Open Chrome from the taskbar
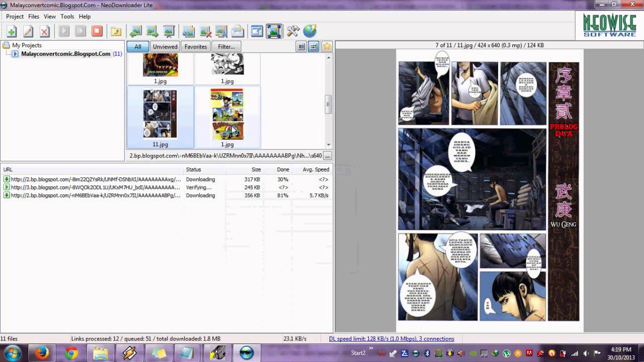 (x=71, y=353)
